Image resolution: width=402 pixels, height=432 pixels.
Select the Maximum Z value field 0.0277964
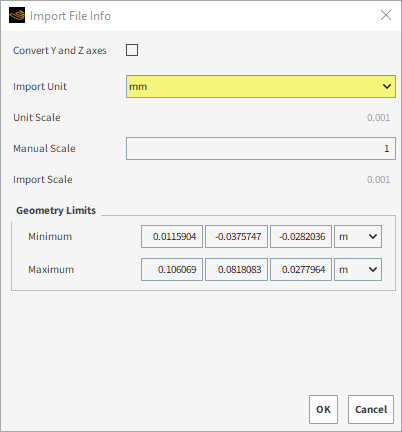pyautogui.click(x=301, y=269)
